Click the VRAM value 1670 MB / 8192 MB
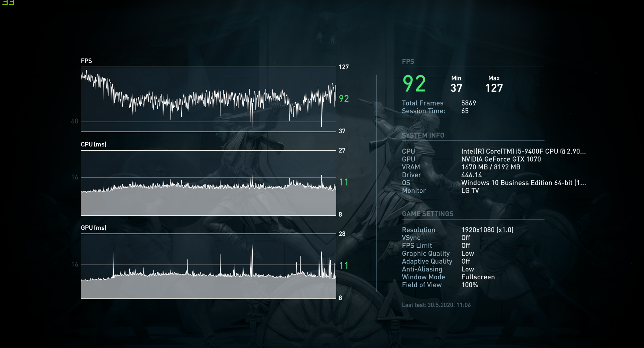The image size is (644, 348). pos(491,167)
